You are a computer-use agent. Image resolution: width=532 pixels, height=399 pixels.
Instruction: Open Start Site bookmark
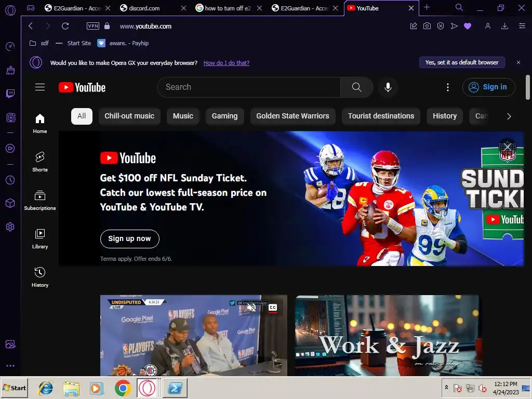(x=73, y=43)
